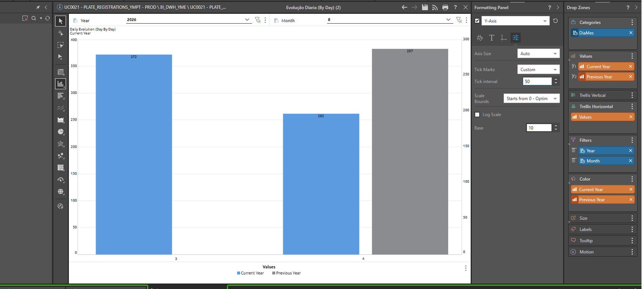Open the Scale Bounds dropdown

tap(532, 98)
